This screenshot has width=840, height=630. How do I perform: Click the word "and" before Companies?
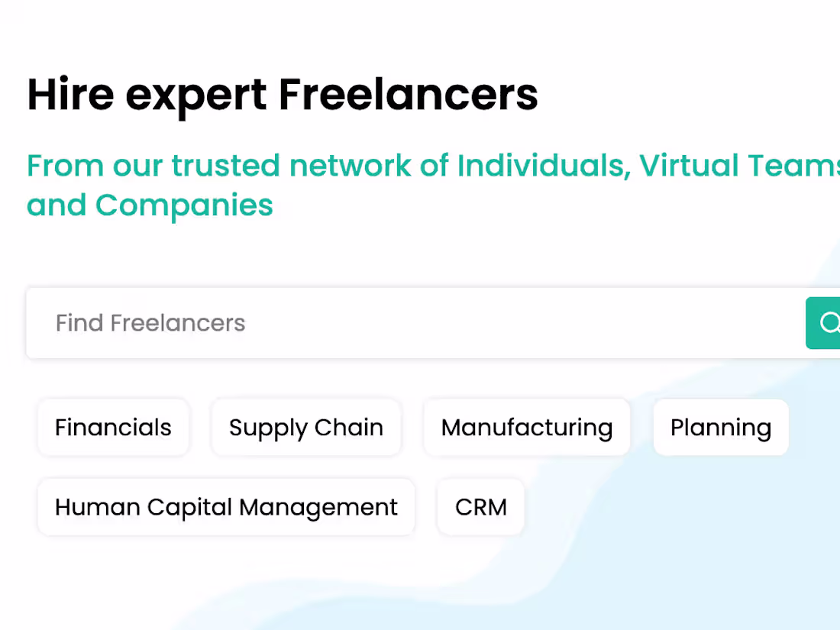pyautogui.click(x=57, y=205)
